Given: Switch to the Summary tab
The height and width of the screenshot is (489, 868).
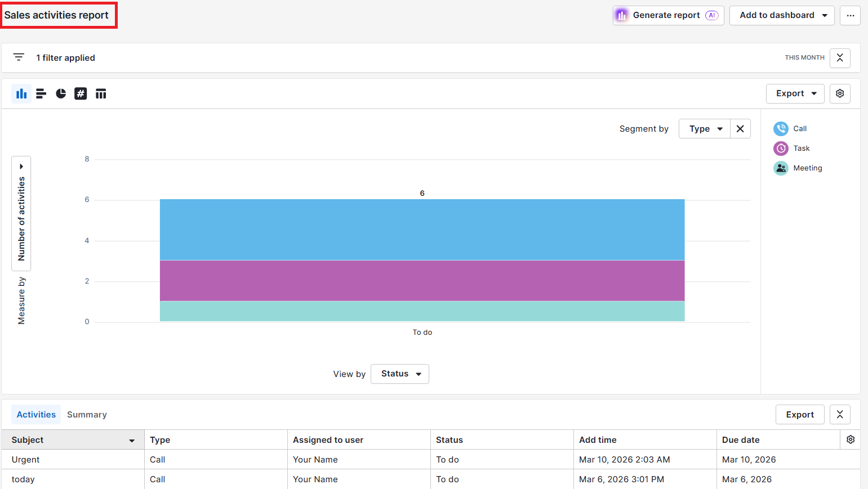Looking at the screenshot, I should coord(87,414).
